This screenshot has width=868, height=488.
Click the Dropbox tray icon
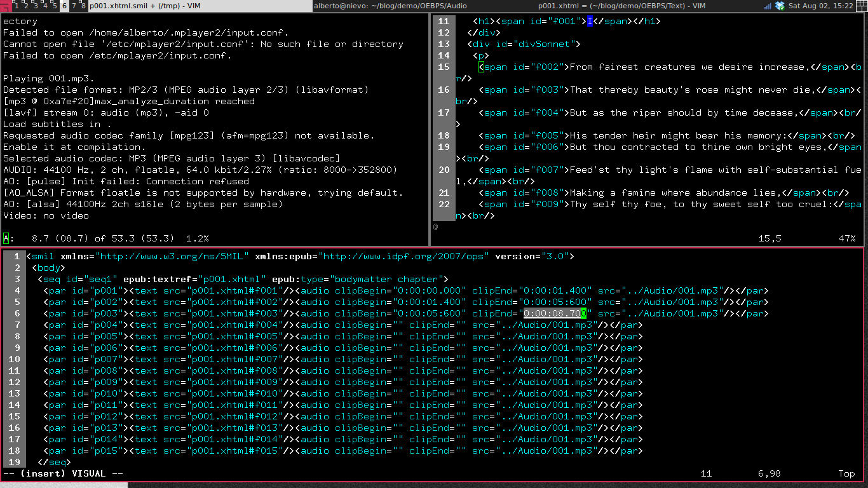tap(780, 6)
